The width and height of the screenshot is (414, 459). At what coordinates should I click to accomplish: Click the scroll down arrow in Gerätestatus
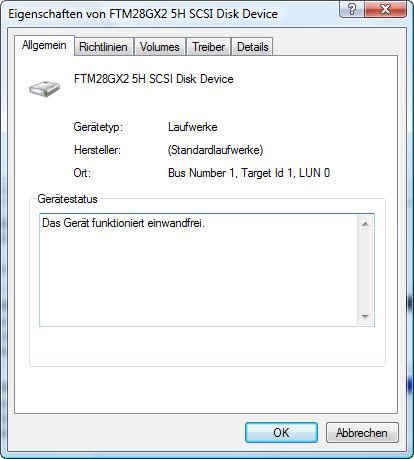(x=365, y=316)
